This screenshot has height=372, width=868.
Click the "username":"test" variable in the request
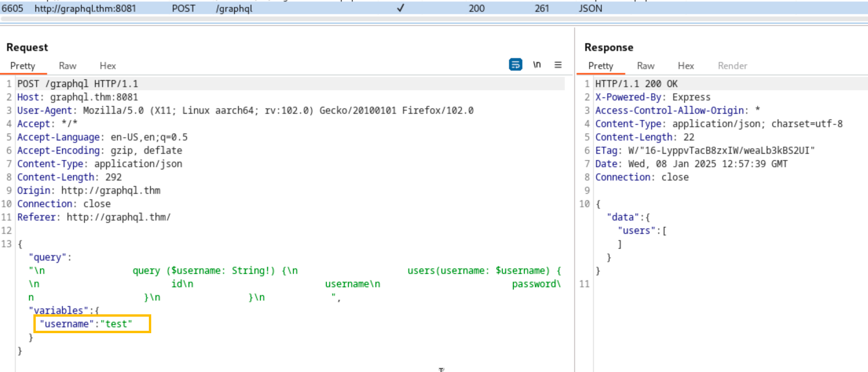(x=86, y=324)
